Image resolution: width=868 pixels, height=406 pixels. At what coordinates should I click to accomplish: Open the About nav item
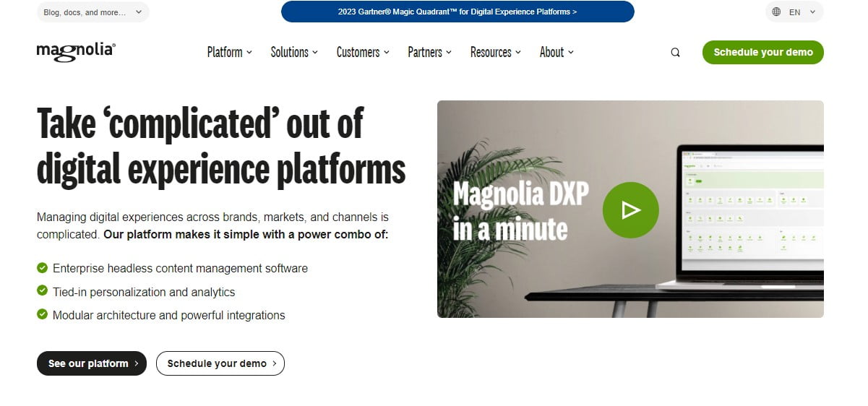[557, 52]
